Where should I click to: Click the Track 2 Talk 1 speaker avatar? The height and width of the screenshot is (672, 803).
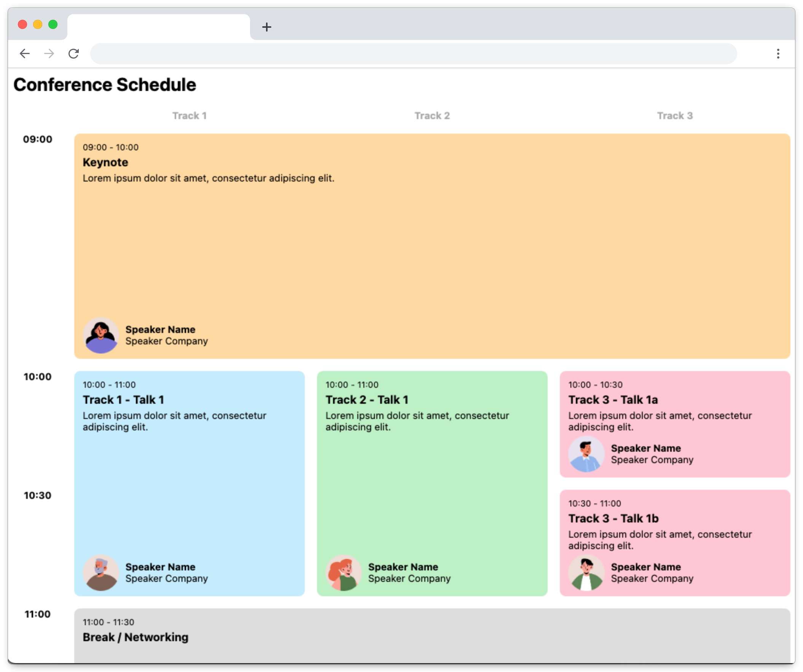point(343,572)
